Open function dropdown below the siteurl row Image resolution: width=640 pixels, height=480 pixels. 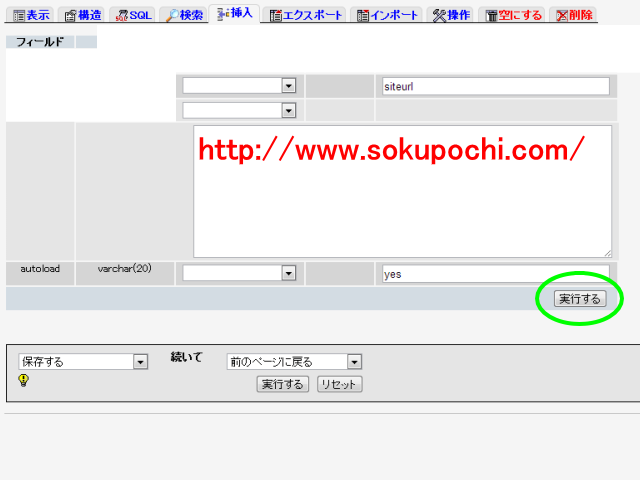tap(239, 110)
